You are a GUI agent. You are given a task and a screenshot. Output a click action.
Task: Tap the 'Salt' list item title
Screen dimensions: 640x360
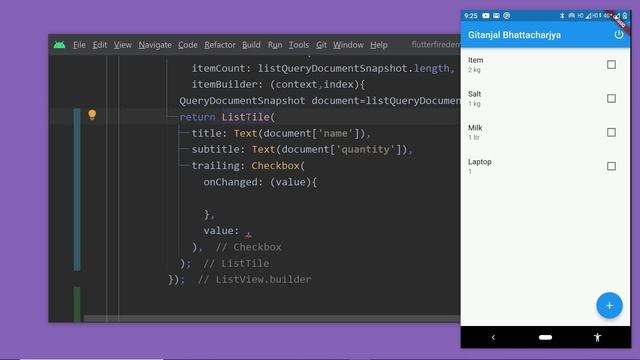tap(474, 94)
